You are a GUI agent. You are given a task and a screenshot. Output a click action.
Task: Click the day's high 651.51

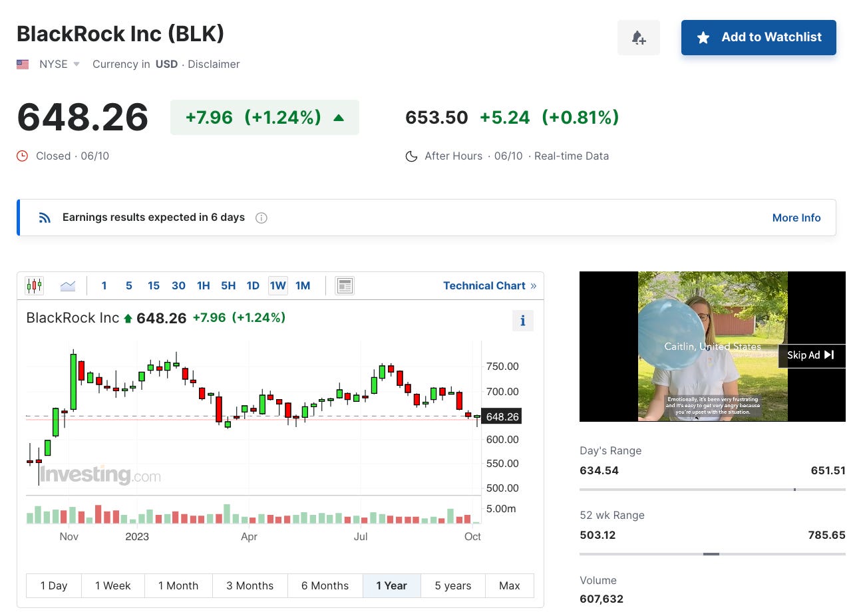pos(828,470)
